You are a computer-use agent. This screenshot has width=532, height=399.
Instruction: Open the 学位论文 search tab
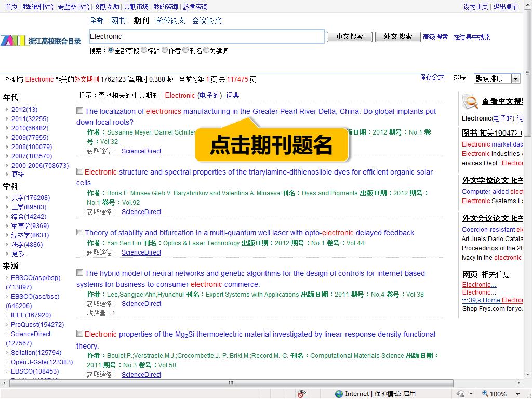[x=170, y=21]
